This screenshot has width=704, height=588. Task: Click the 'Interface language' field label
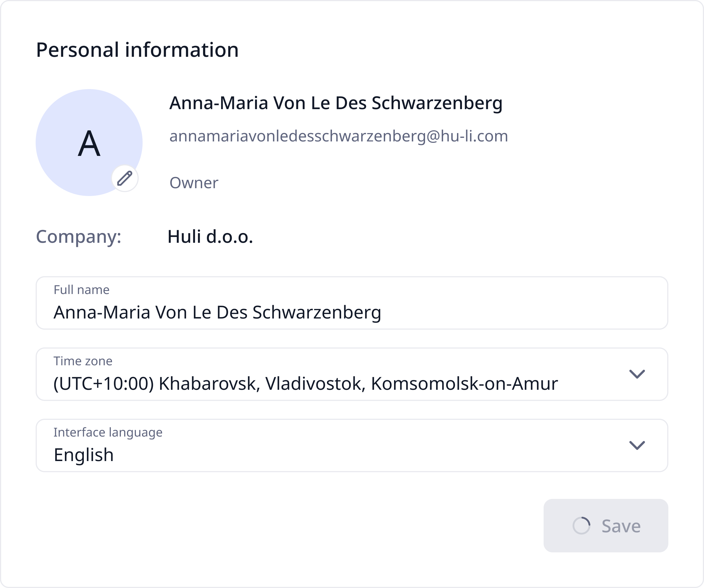[108, 432]
